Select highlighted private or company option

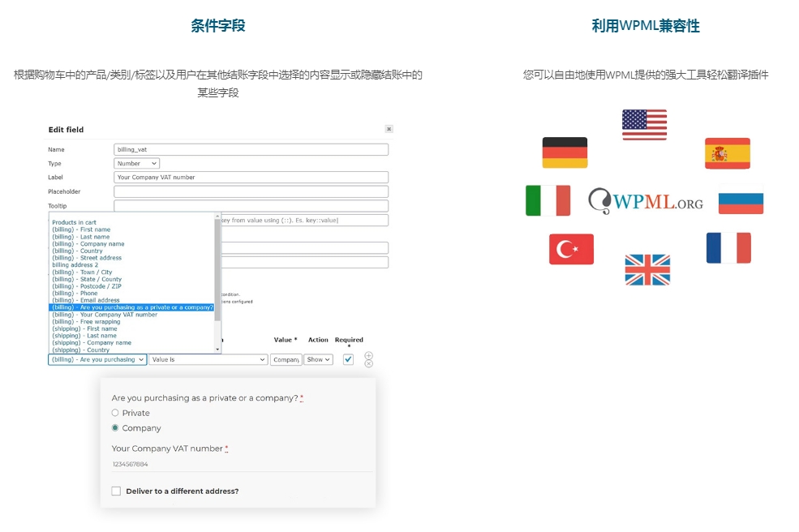pyautogui.click(x=131, y=307)
